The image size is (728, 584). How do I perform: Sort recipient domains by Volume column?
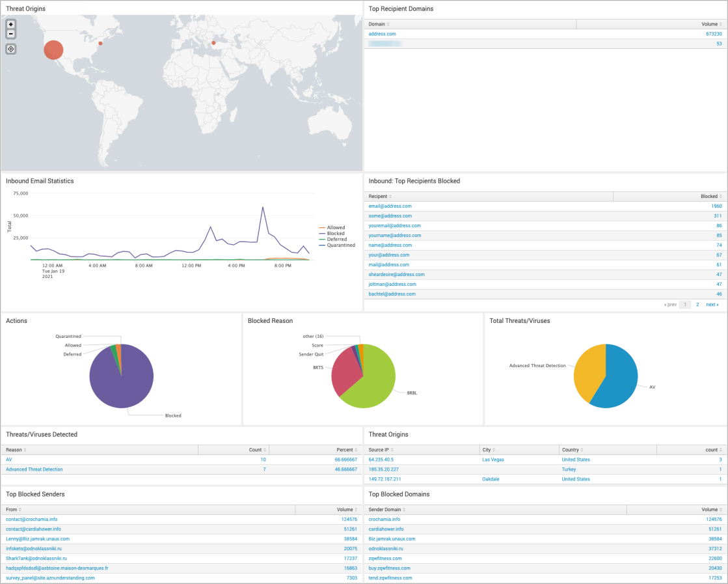pos(711,24)
